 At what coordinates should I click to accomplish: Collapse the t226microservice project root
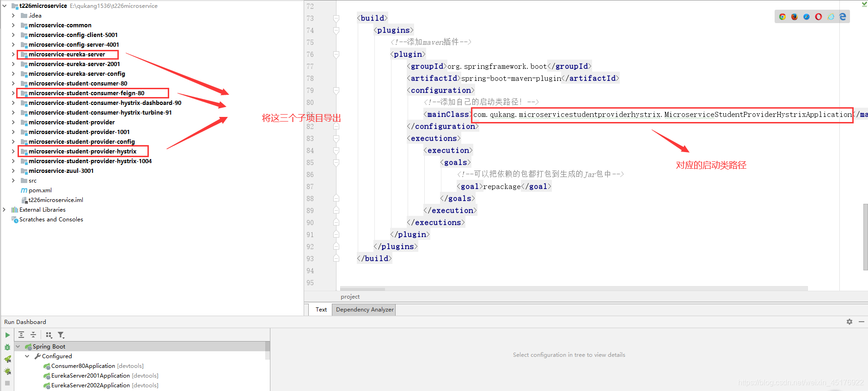(x=5, y=6)
